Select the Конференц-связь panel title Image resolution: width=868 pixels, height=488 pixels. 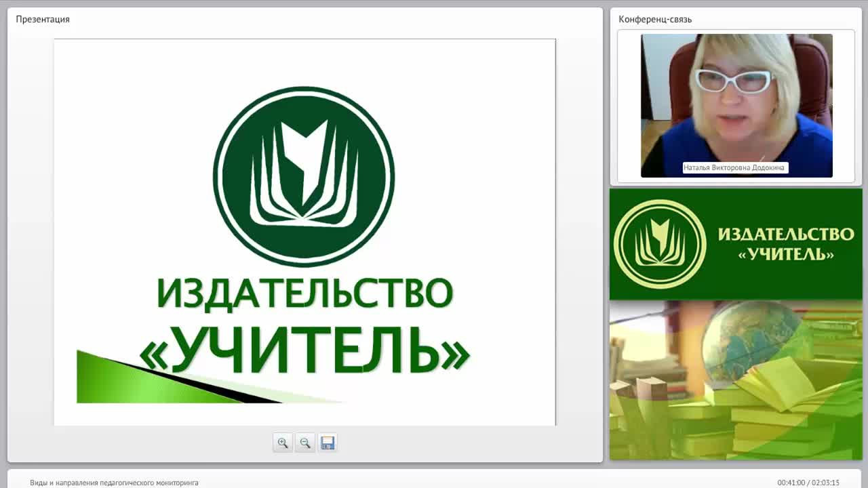655,19
